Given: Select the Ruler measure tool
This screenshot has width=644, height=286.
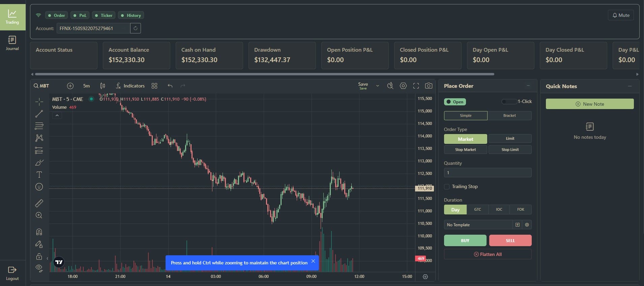Looking at the screenshot, I should [x=39, y=203].
